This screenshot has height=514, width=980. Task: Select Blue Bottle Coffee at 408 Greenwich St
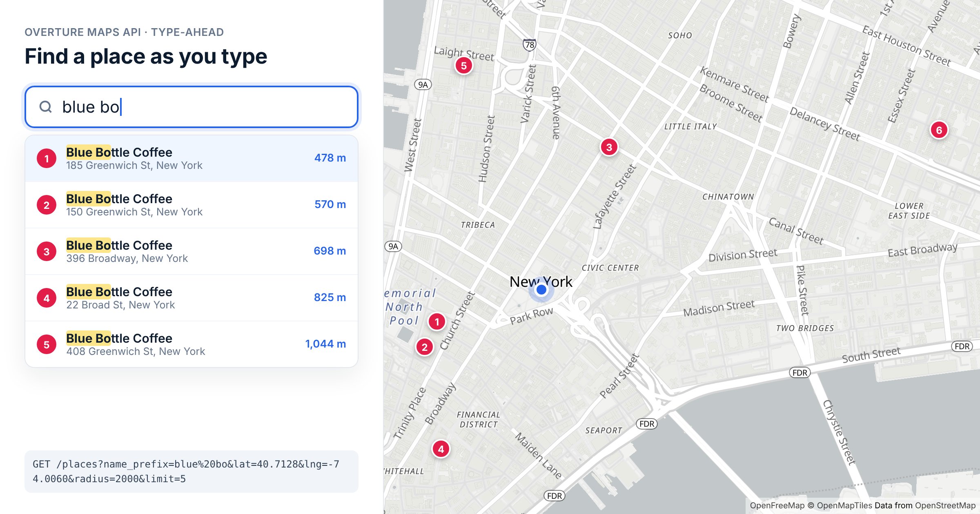(x=192, y=344)
